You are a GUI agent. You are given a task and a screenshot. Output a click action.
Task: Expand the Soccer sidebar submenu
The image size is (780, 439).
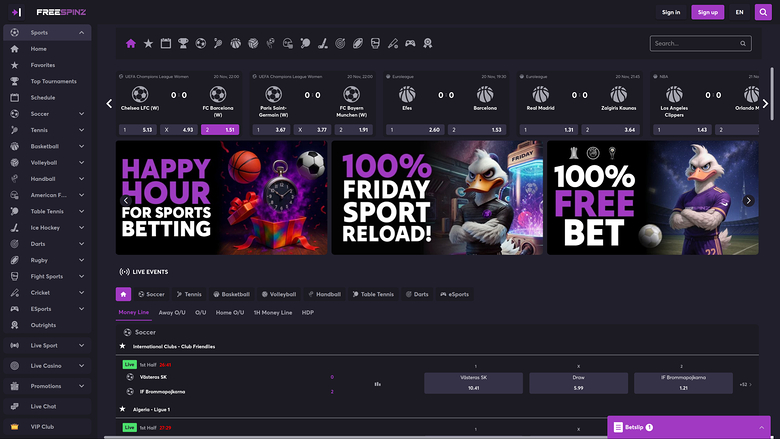point(82,114)
